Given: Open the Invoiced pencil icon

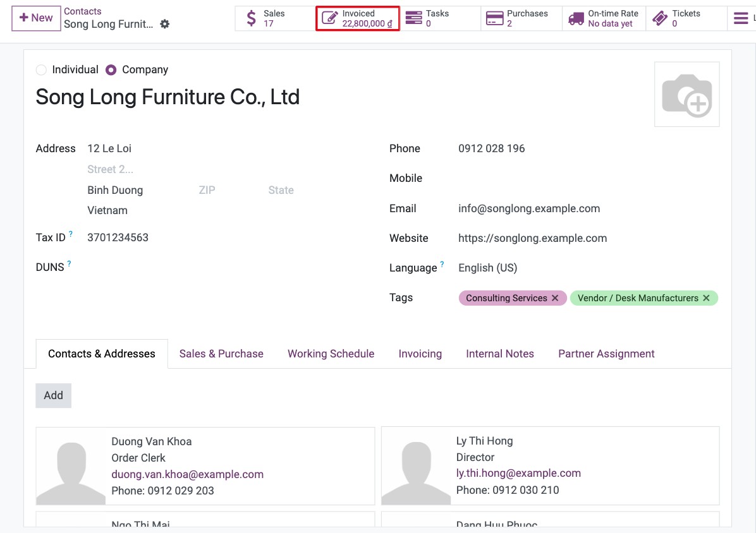Looking at the screenshot, I should [x=330, y=18].
